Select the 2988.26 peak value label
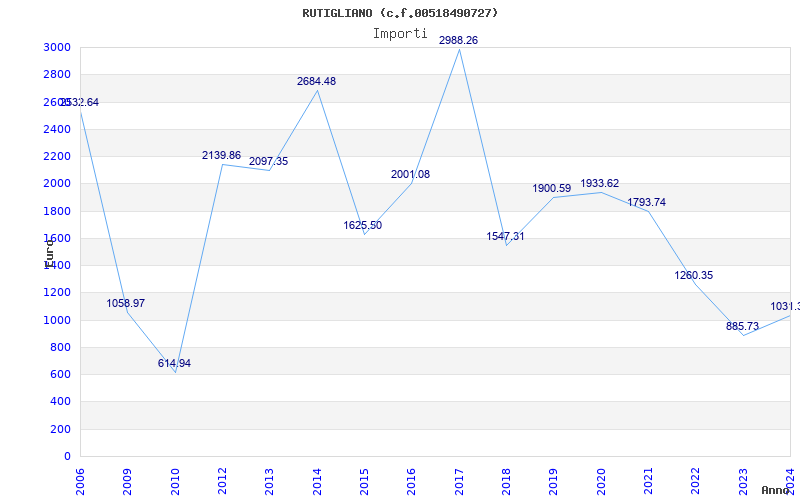 click(x=458, y=40)
